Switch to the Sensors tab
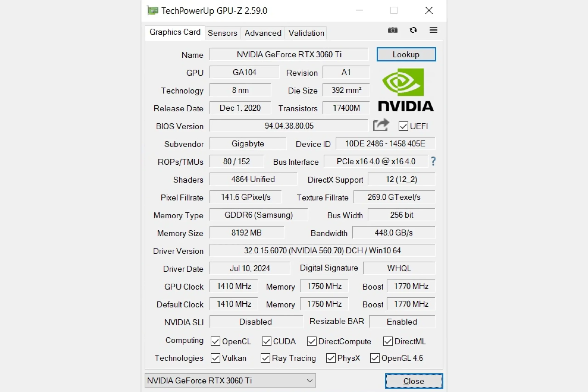The width and height of the screenshot is (588, 392). (222, 33)
